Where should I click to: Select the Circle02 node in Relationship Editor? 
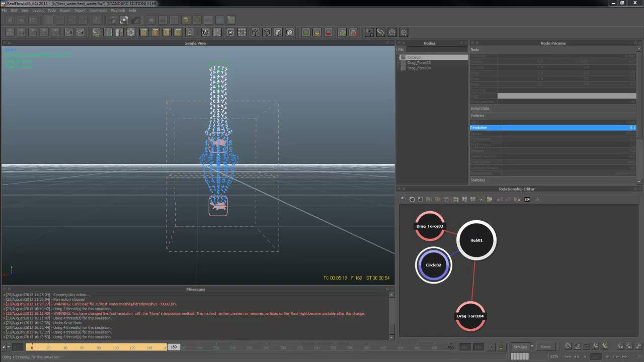click(x=433, y=265)
